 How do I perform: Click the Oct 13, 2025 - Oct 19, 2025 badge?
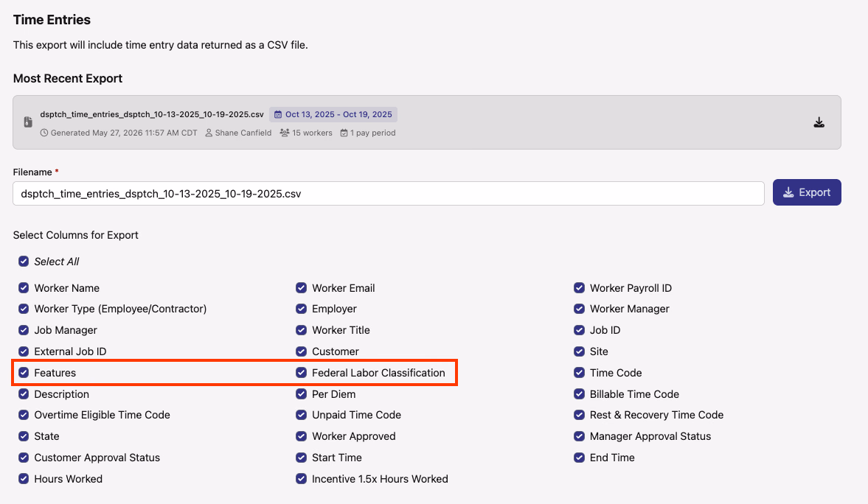click(333, 114)
